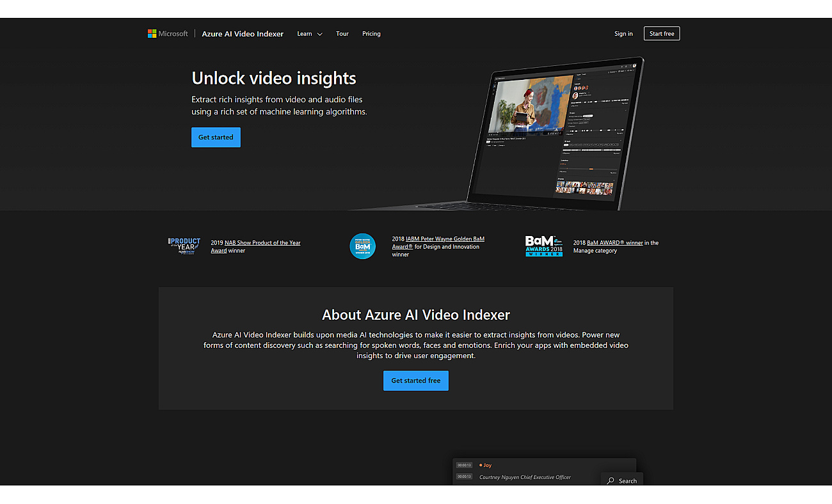
Task: Click the Search button at bottom right
Action: (x=621, y=480)
